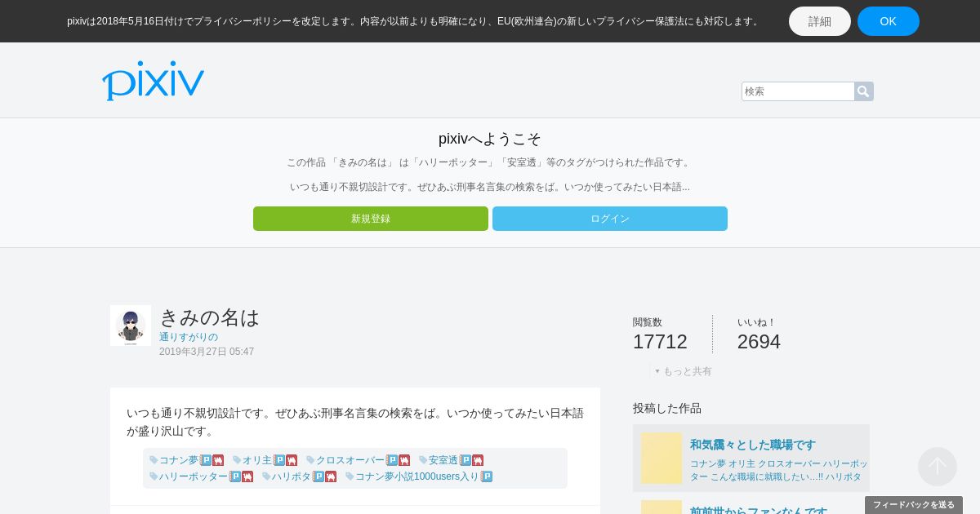Click the blue P icon beside コナン夢 tag
The width and height of the screenshot is (980, 514).
point(206,460)
